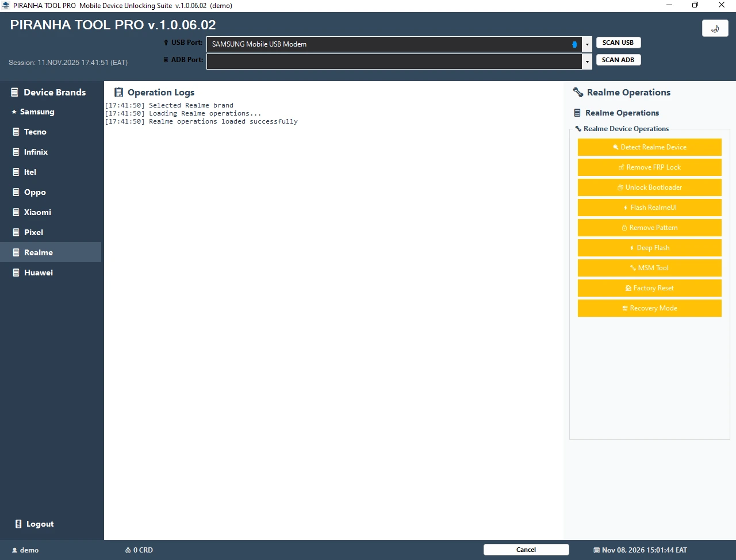
Task: Click the Logout icon
Action: tap(18, 524)
